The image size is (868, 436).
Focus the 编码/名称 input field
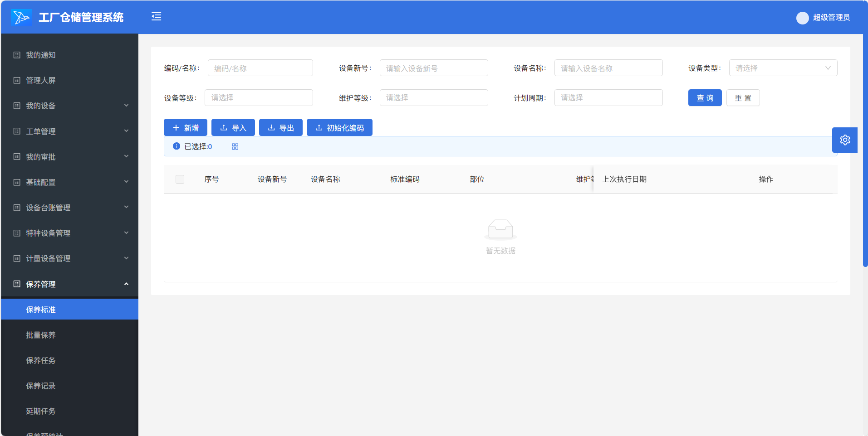pyautogui.click(x=260, y=68)
